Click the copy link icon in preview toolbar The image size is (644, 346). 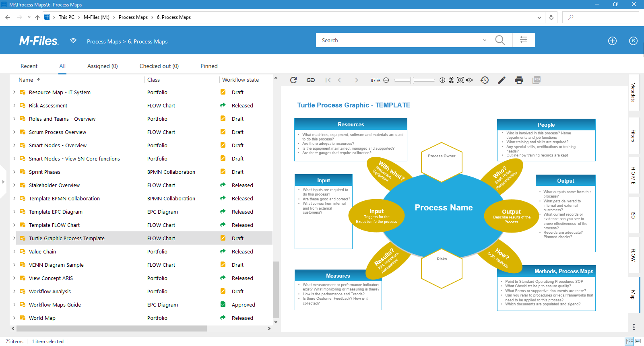[x=311, y=80]
